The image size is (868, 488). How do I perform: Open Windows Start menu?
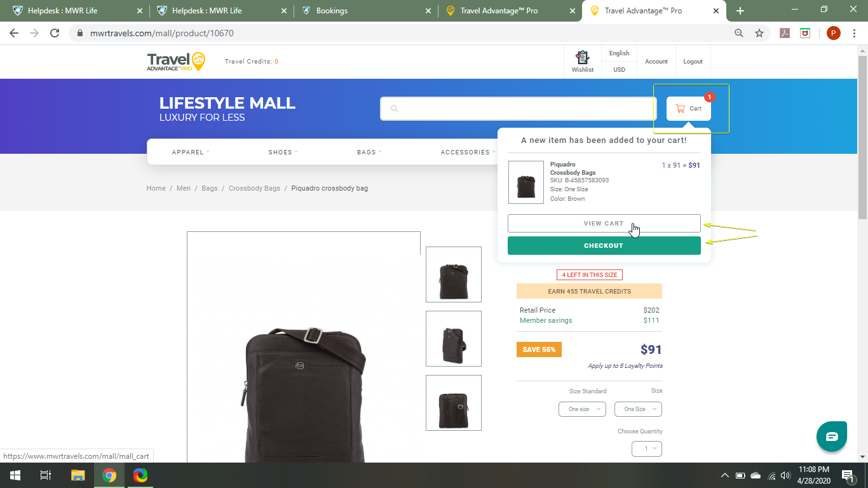[15, 475]
